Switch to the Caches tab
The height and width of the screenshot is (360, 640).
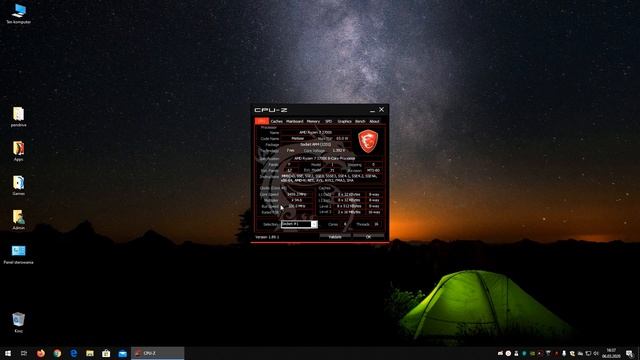pyautogui.click(x=277, y=121)
